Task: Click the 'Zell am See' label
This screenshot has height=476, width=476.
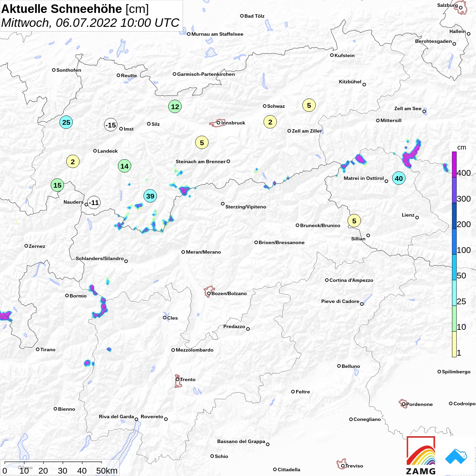Action: point(408,108)
